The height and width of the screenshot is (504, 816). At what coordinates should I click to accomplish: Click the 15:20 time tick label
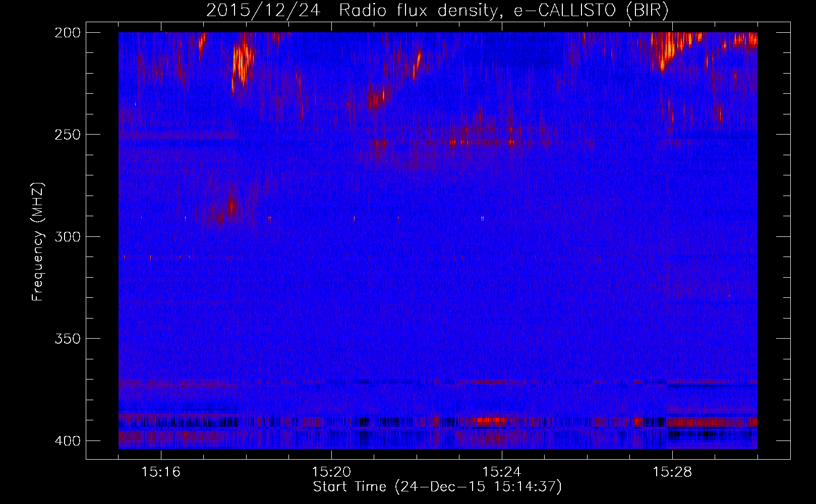pyautogui.click(x=331, y=472)
